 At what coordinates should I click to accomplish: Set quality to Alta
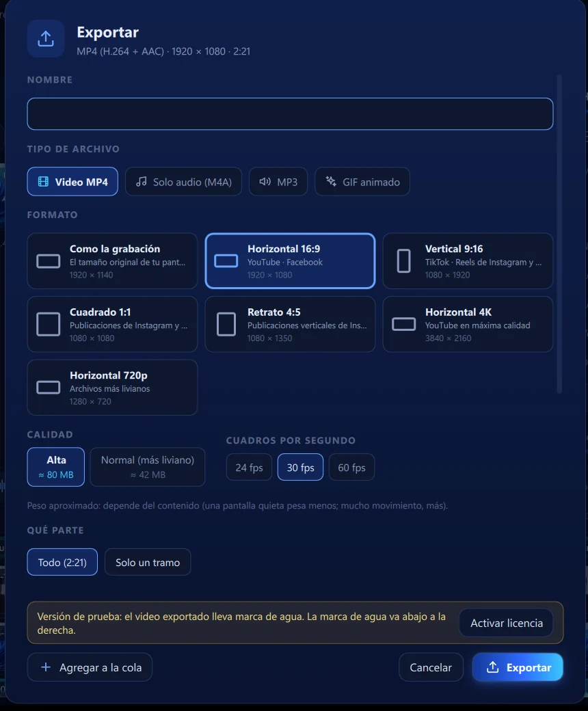point(56,467)
